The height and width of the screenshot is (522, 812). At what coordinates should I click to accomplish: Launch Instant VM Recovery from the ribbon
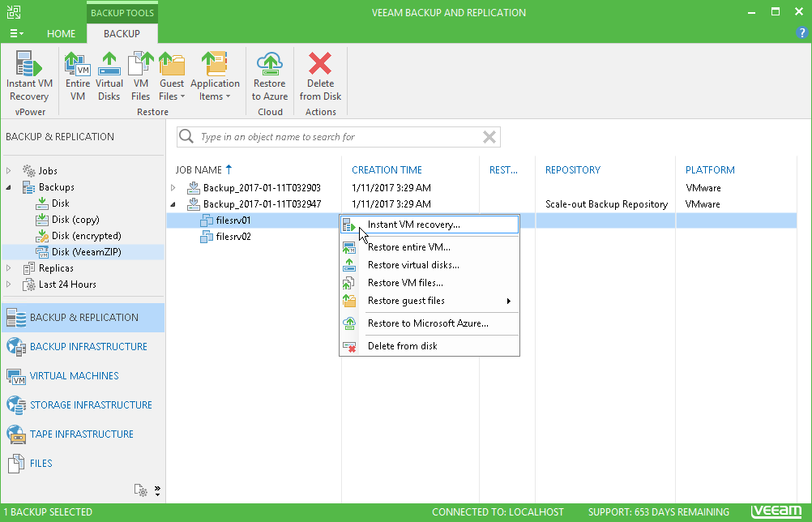click(29, 76)
